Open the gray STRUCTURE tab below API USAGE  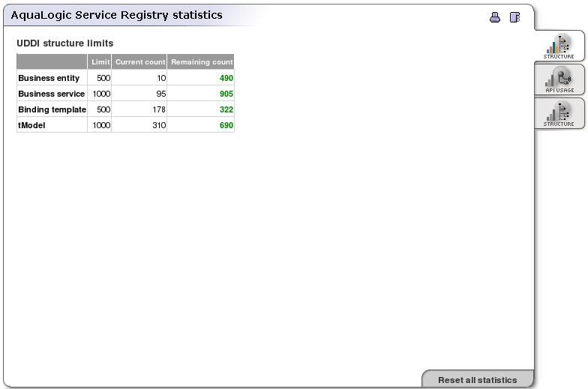click(559, 113)
